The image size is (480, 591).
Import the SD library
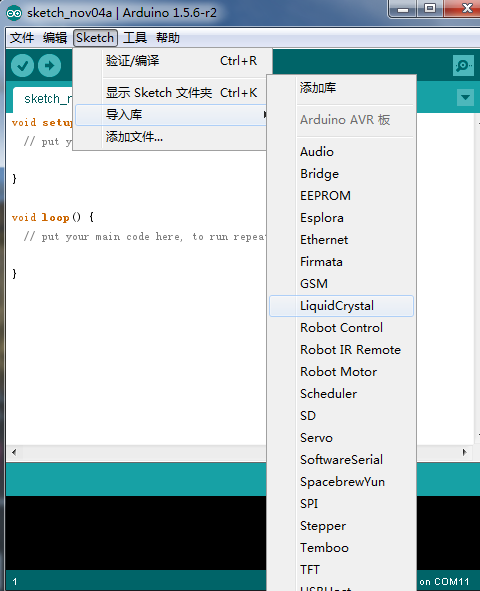click(341, 416)
